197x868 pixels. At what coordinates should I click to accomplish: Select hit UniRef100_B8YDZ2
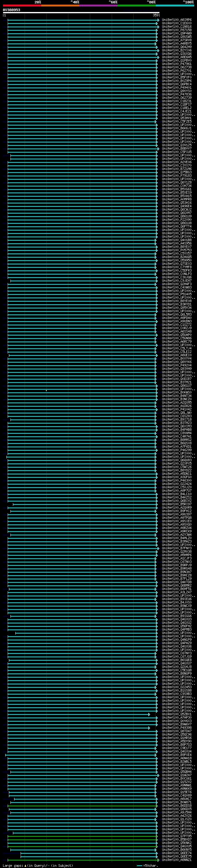176,470
